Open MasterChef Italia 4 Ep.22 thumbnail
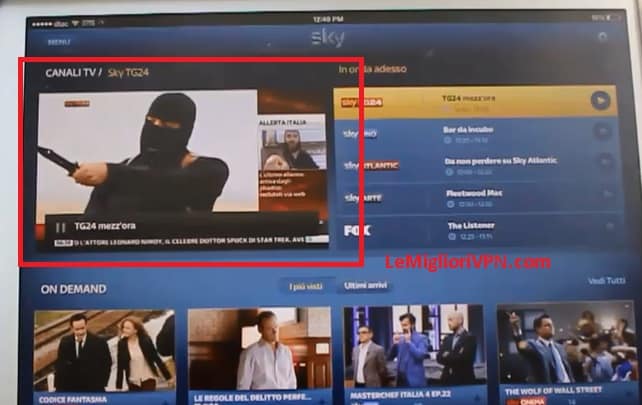This screenshot has height=405, width=642. tap(415, 346)
